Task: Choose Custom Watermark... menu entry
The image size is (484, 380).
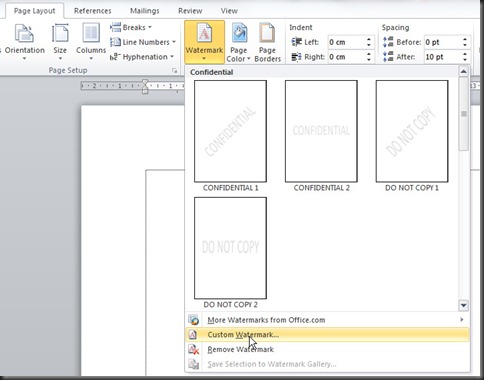Action: [x=327, y=335]
